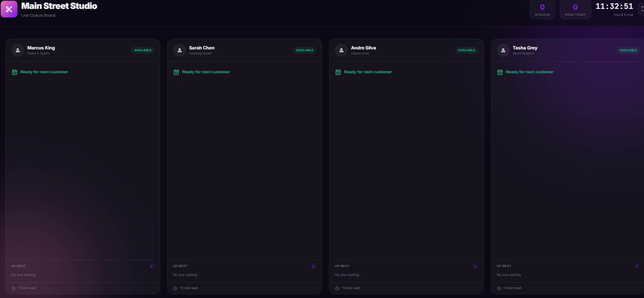Click the Classic Cuts specialty label
Viewport: 644px width, 298px height.
[x=360, y=54]
